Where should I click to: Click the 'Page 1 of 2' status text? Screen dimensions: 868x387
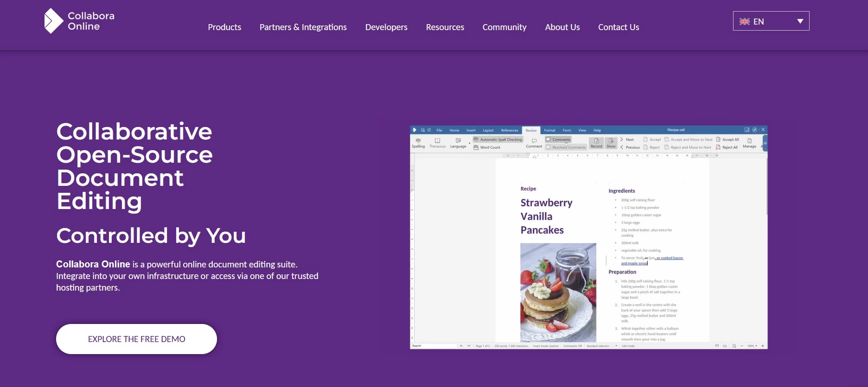[483, 346]
